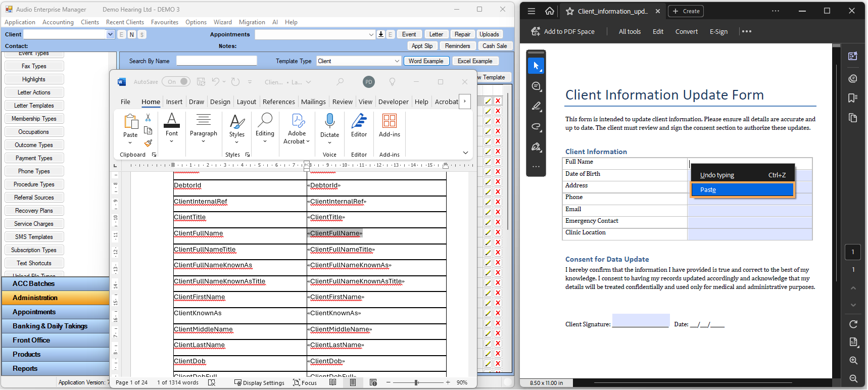
Task: Open the Template Type dropdown
Action: click(x=397, y=61)
